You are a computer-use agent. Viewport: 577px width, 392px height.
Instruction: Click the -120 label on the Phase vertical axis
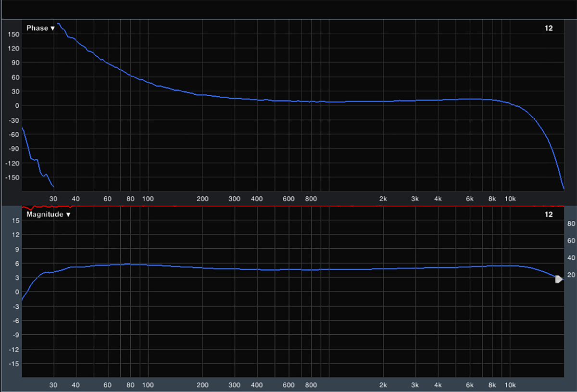pos(13,163)
